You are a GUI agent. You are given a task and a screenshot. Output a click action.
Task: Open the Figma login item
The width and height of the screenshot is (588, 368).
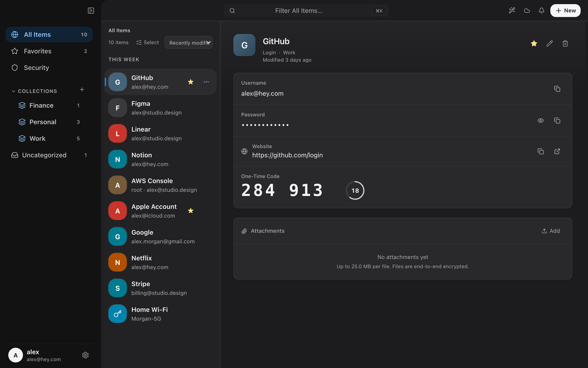tap(161, 108)
